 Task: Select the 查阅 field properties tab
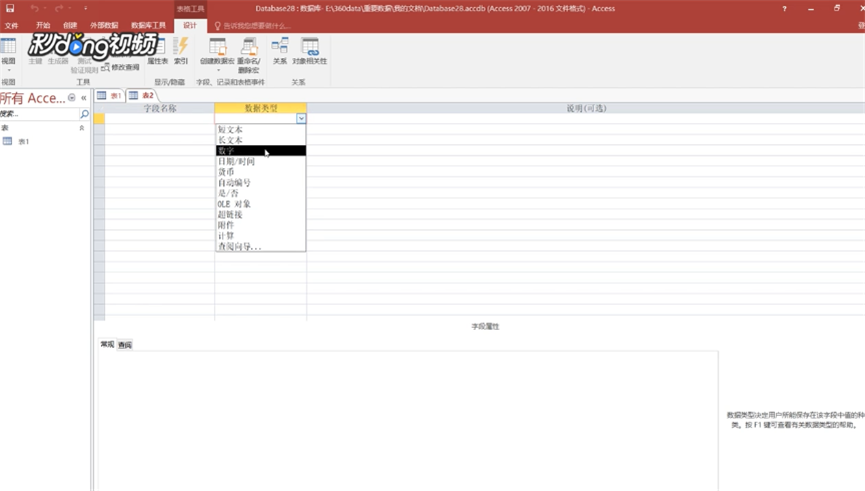point(125,345)
